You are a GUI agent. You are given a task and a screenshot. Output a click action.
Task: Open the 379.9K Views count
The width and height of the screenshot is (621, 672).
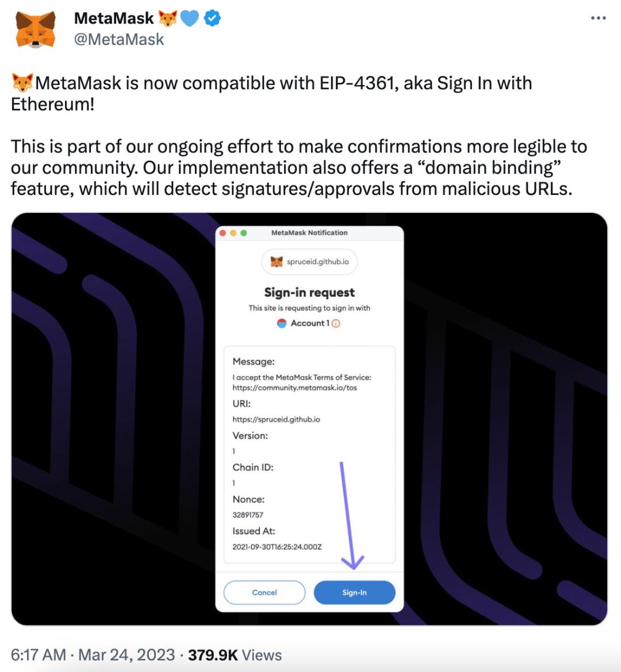point(235,655)
